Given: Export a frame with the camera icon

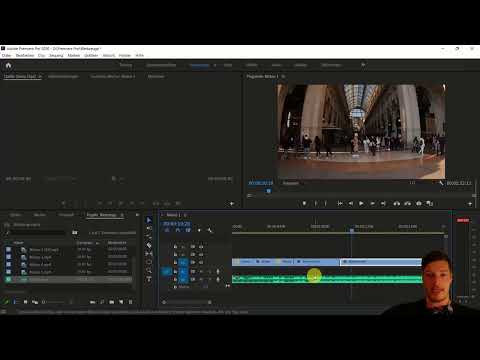Looking at the screenshot, I should pos(419,203).
